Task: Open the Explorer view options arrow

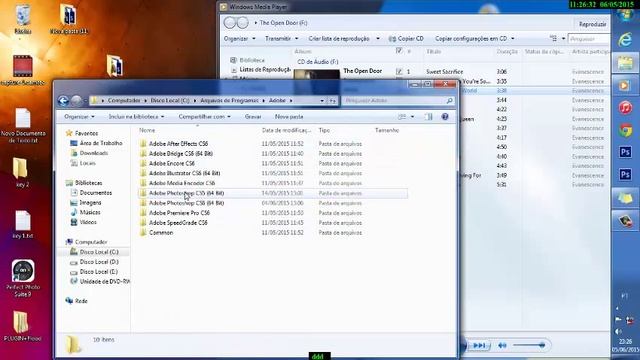Action: point(412,117)
